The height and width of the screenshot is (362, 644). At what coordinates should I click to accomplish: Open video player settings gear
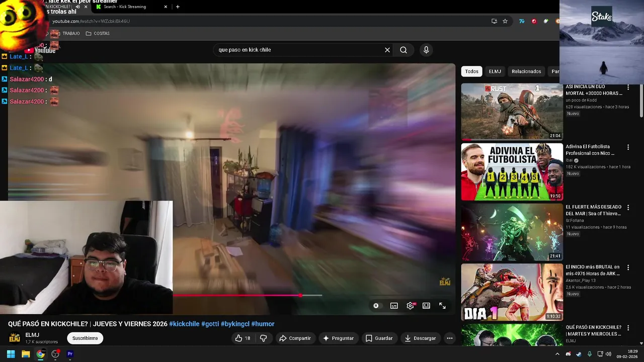point(410,306)
